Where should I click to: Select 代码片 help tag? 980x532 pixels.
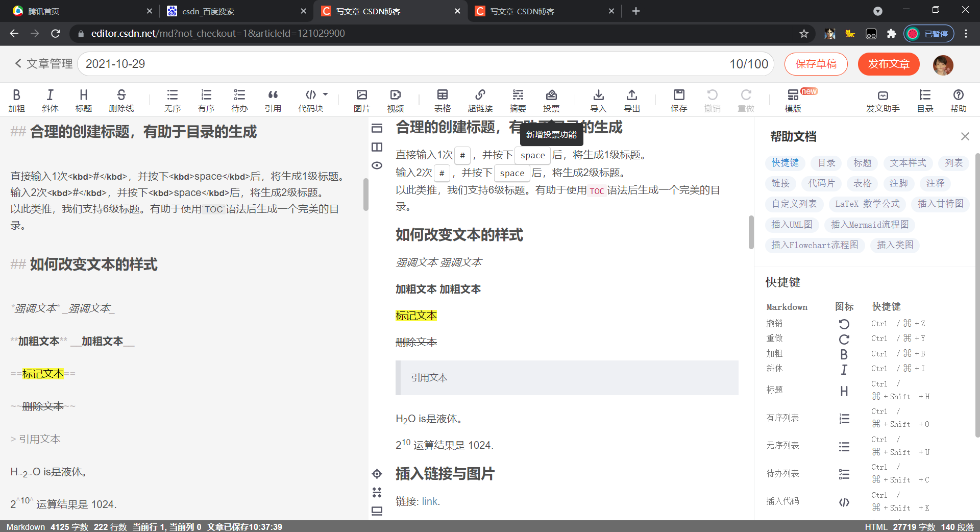point(822,183)
